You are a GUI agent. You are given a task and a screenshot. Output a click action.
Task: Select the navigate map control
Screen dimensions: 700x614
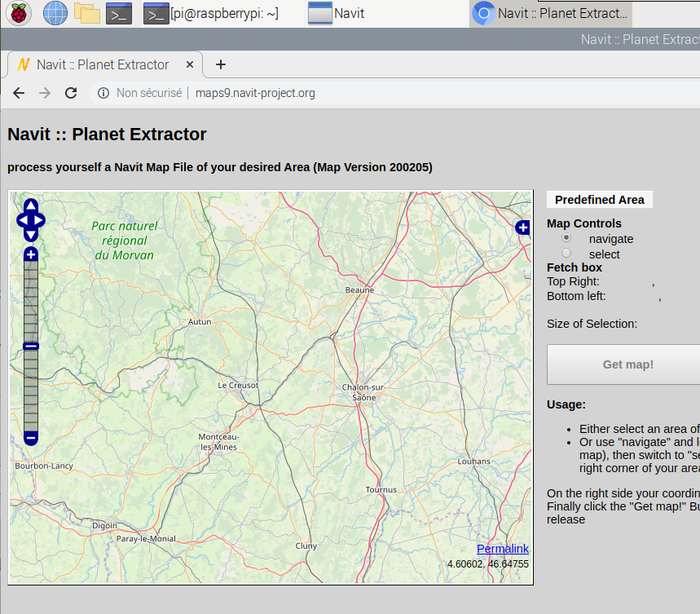(566, 237)
